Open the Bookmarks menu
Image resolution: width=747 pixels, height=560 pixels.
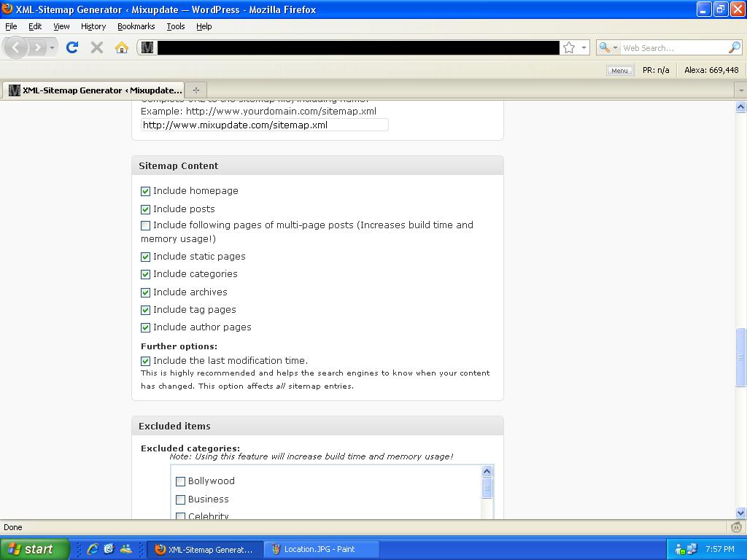pyautogui.click(x=136, y=26)
